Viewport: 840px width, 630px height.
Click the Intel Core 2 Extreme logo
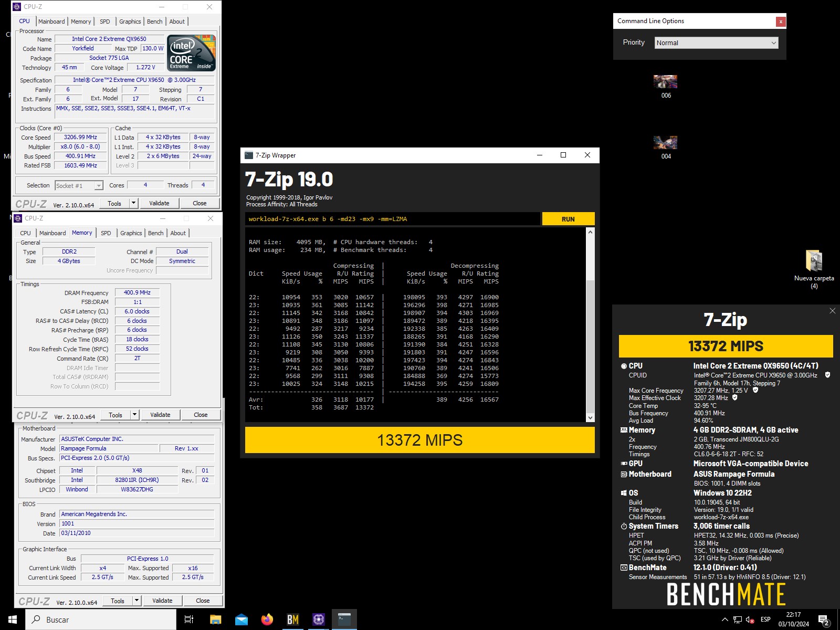pos(191,53)
